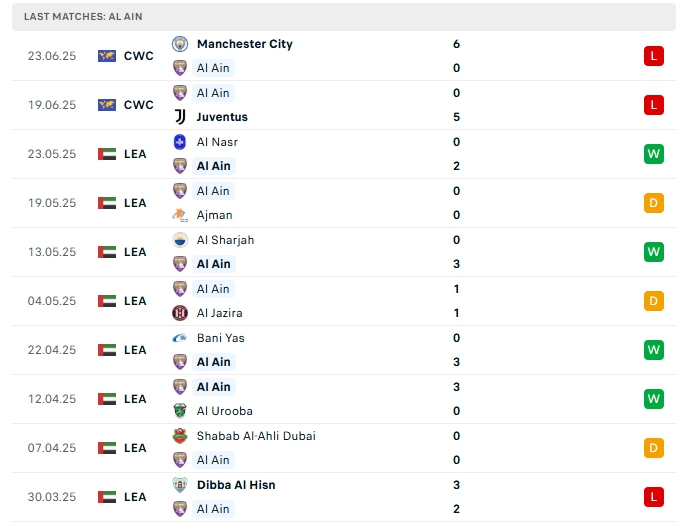
Task: Click the green W badge for the Al Nasr match
Action: click(654, 154)
